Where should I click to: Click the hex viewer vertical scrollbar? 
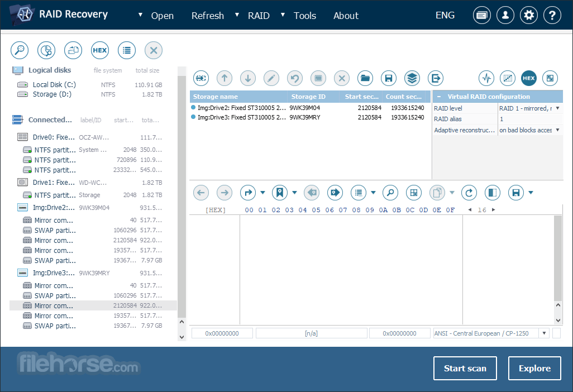coord(558,270)
